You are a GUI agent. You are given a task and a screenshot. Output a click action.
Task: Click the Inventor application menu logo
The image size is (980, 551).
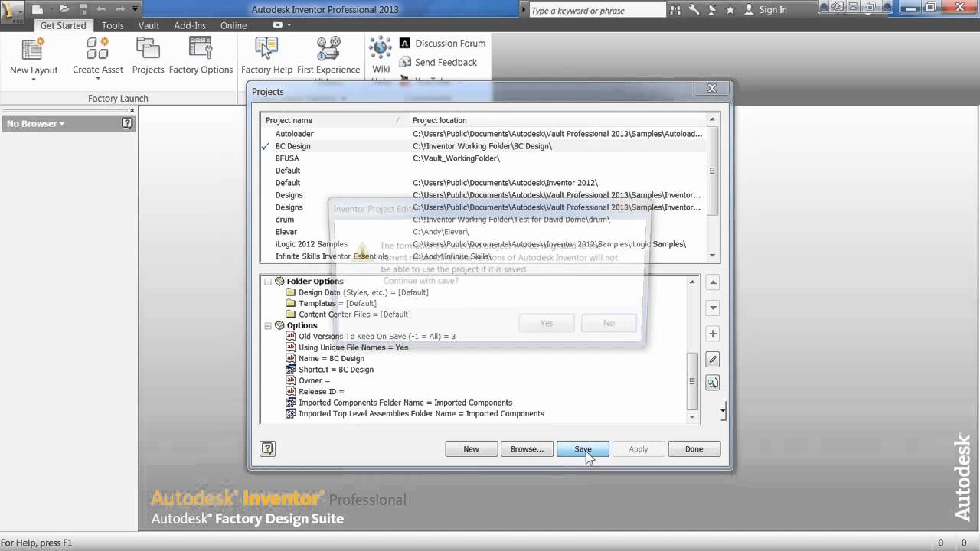[12, 11]
